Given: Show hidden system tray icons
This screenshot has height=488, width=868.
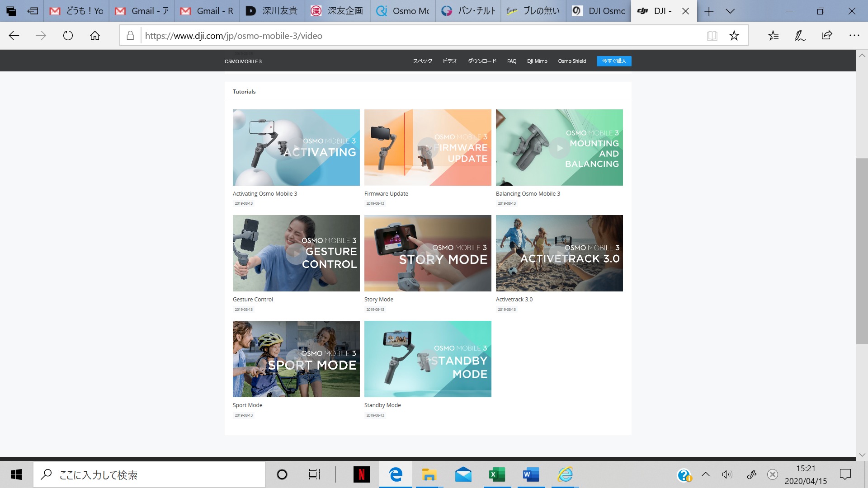Looking at the screenshot, I should [705, 474].
